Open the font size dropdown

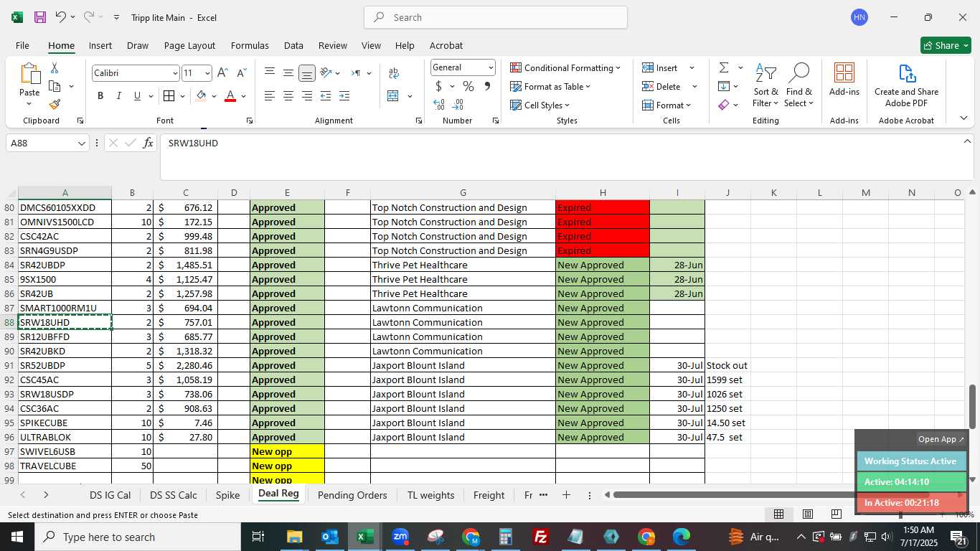(x=207, y=73)
